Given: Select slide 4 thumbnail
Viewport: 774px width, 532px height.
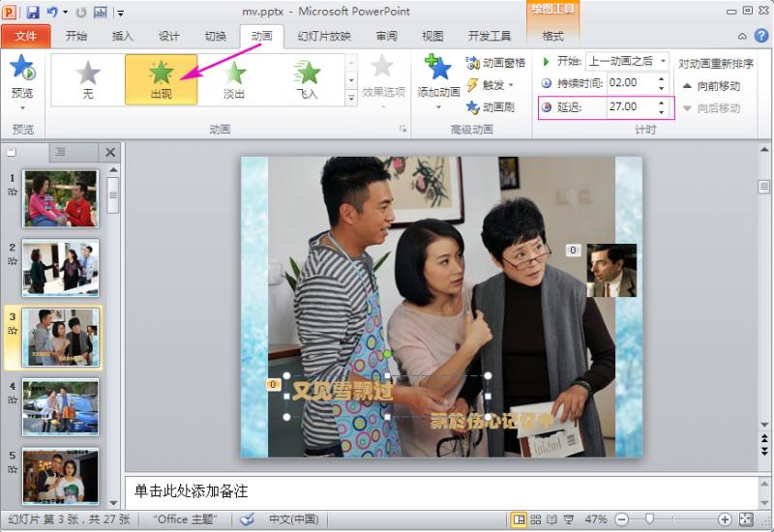Looking at the screenshot, I should tap(60, 406).
